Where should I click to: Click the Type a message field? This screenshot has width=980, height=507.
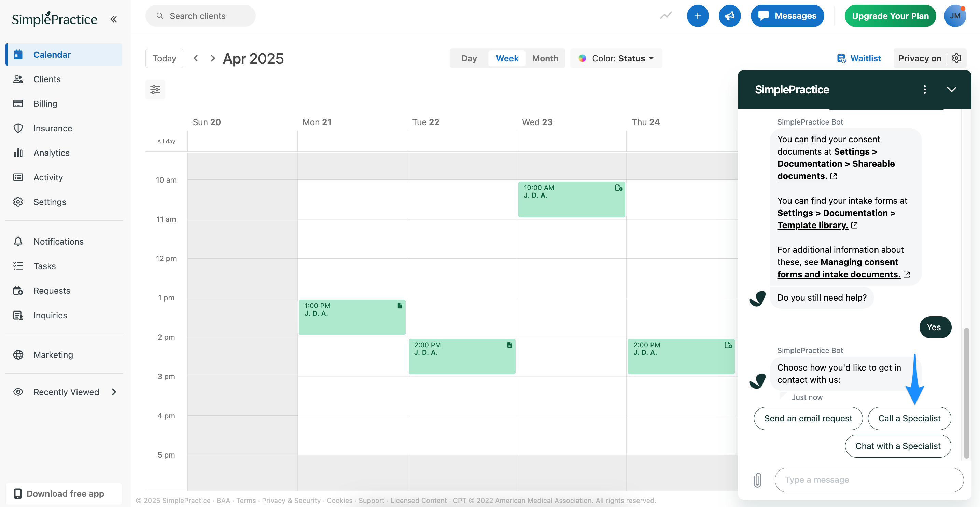(869, 480)
